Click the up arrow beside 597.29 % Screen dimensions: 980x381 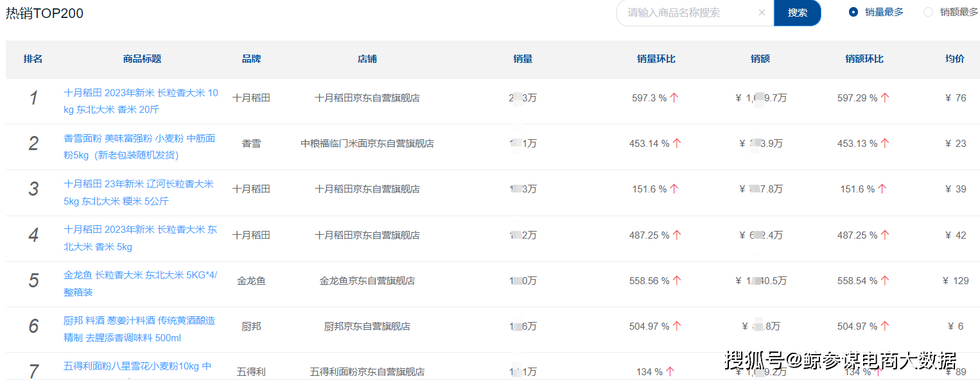pyautogui.click(x=885, y=98)
